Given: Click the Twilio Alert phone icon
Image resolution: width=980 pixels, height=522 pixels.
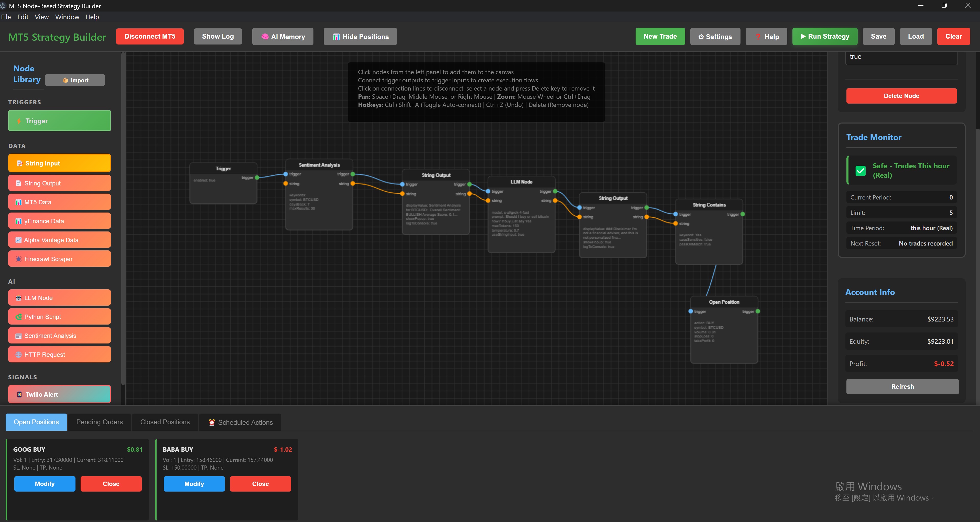Looking at the screenshot, I should pyautogui.click(x=19, y=395).
